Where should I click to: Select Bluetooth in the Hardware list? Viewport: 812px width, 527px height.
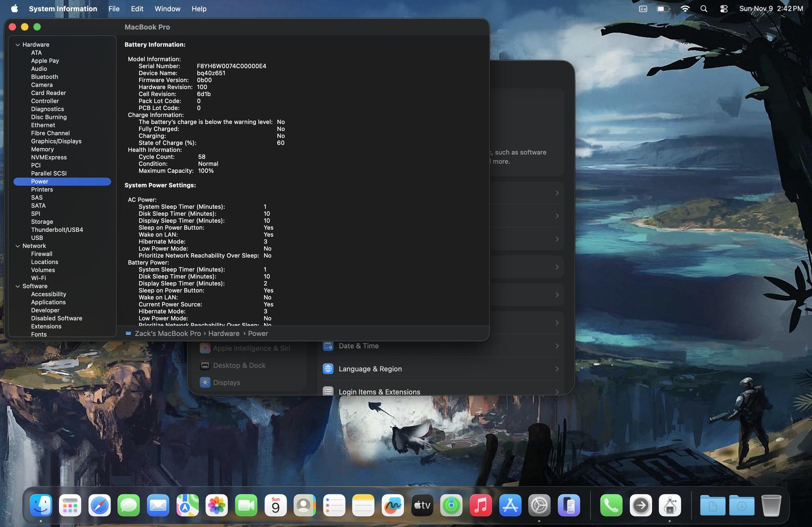[x=44, y=77]
